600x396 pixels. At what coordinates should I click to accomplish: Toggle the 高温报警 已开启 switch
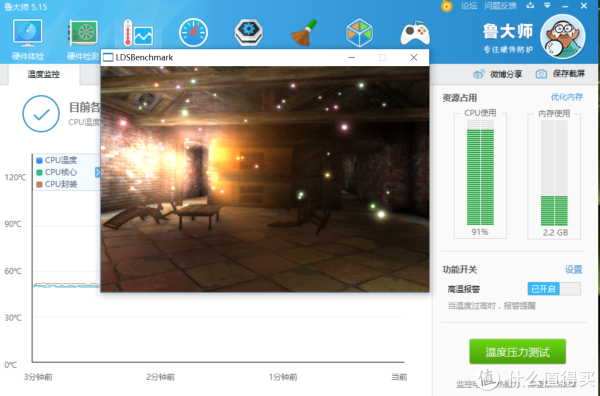[554, 288]
